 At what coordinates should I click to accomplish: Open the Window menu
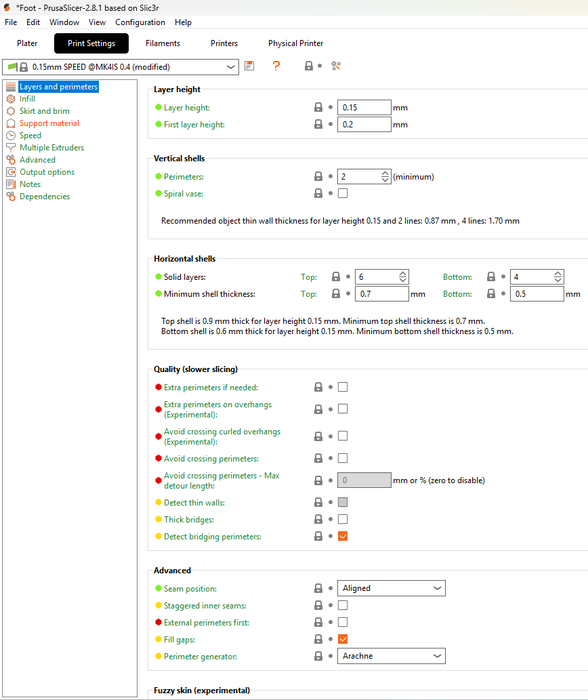coord(64,22)
